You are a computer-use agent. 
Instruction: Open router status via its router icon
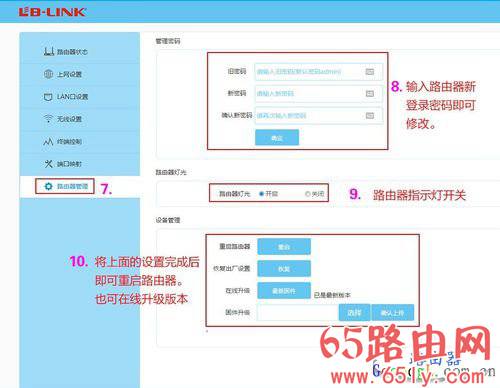(x=49, y=51)
